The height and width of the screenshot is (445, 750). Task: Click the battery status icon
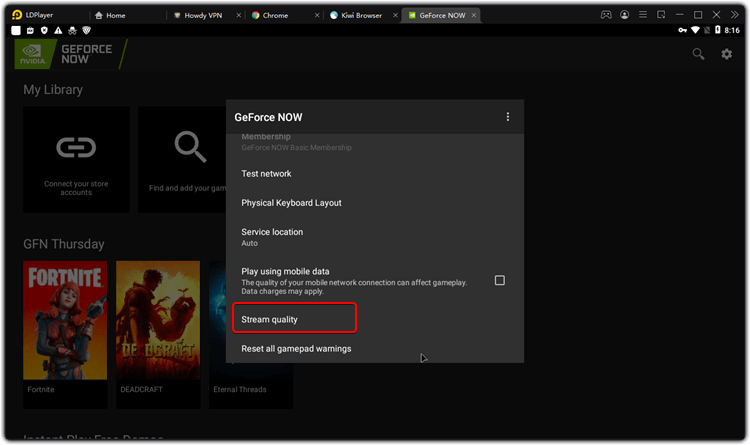pyautogui.click(x=717, y=30)
